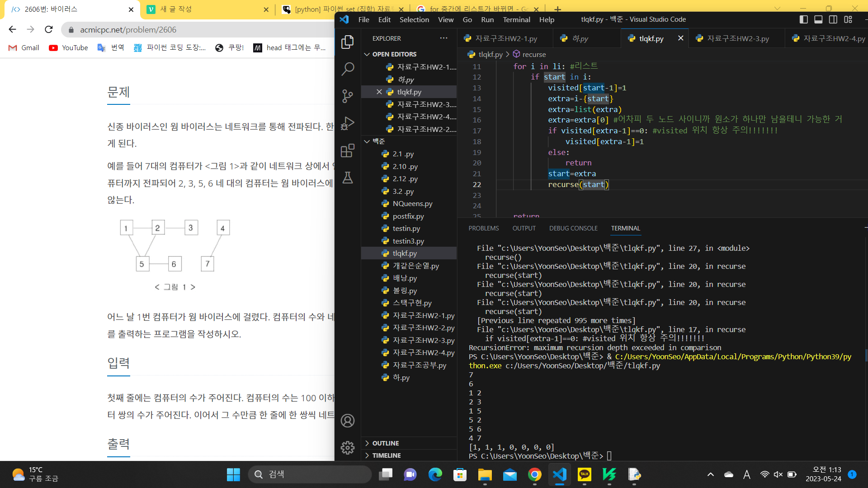Open the Manage gear settings icon
The height and width of the screenshot is (488, 868).
click(347, 448)
